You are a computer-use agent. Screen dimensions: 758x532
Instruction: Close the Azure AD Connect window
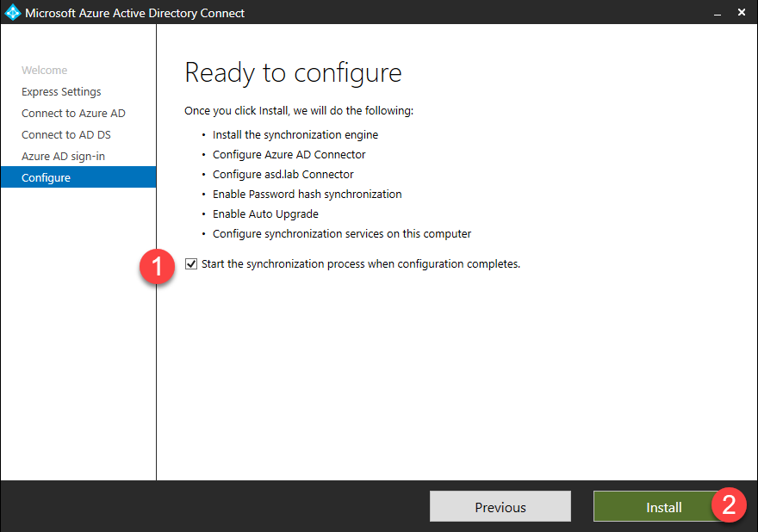(742, 13)
